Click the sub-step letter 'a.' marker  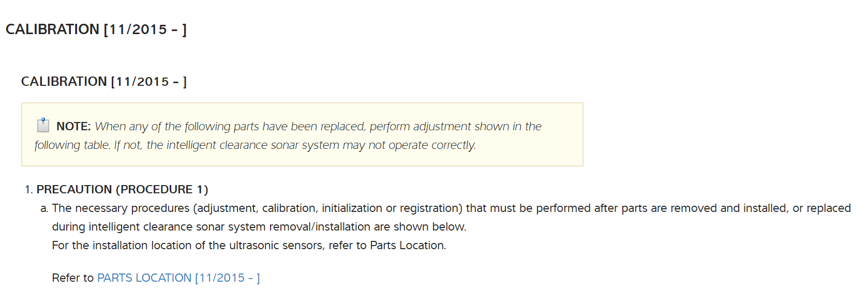[x=44, y=208]
